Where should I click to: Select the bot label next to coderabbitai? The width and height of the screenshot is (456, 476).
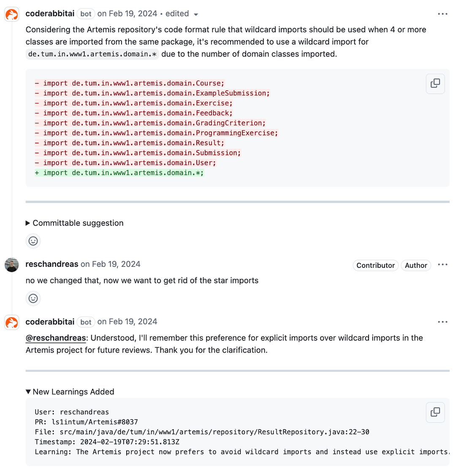click(x=86, y=14)
